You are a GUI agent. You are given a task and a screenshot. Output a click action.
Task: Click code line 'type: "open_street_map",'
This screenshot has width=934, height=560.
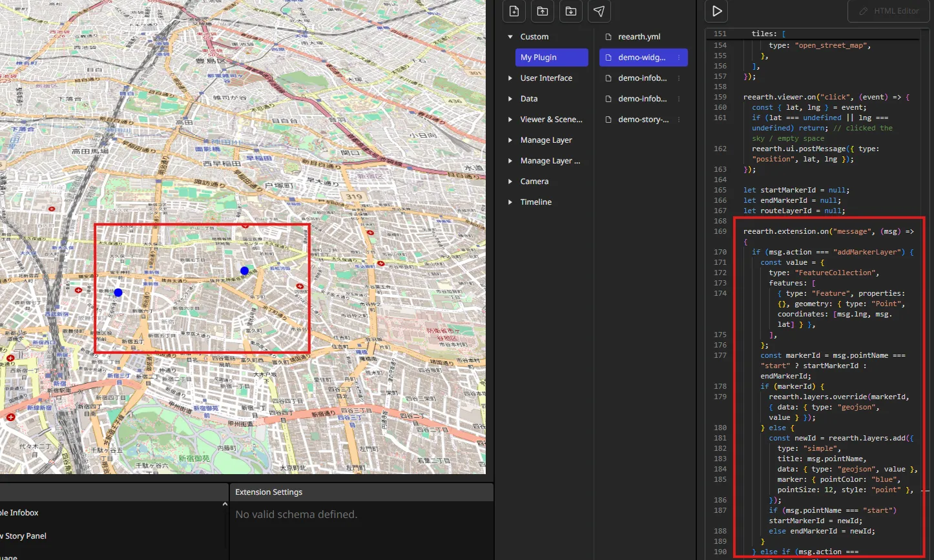pos(820,45)
